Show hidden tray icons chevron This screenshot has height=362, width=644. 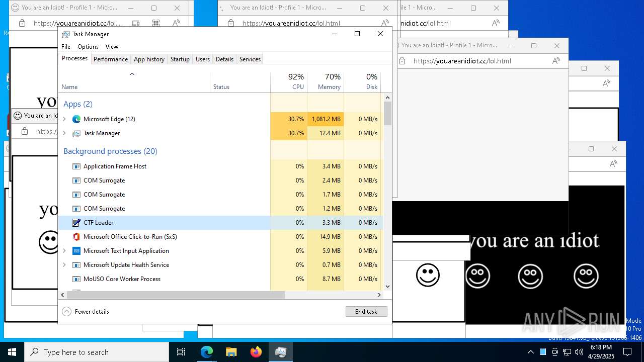530,352
